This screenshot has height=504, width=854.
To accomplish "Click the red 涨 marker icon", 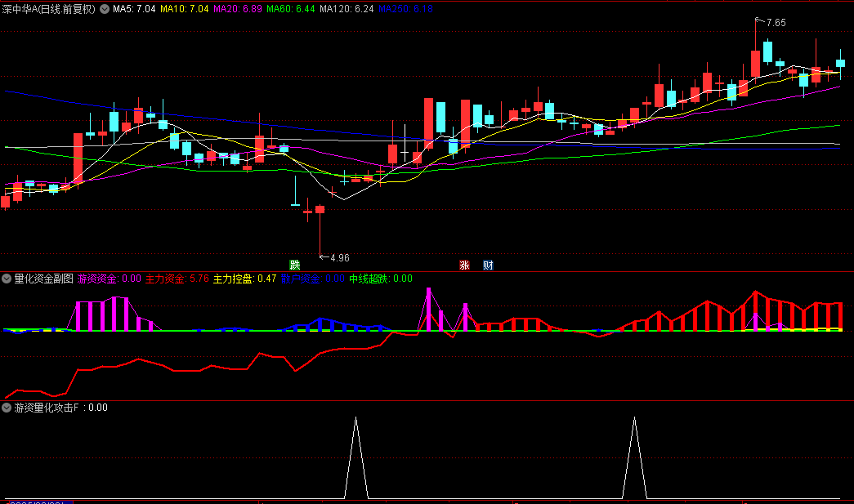I will [464, 265].
